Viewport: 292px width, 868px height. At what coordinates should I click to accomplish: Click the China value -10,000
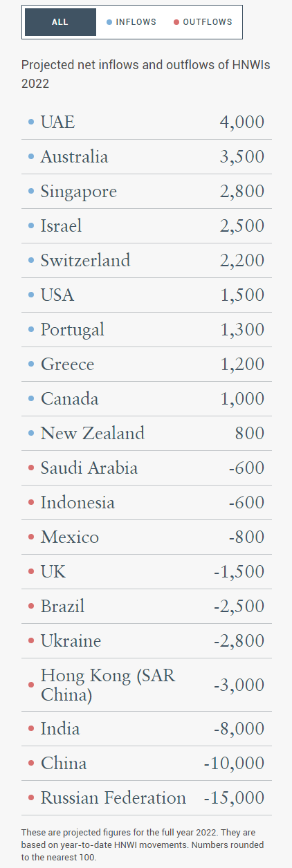coord(234,764)
